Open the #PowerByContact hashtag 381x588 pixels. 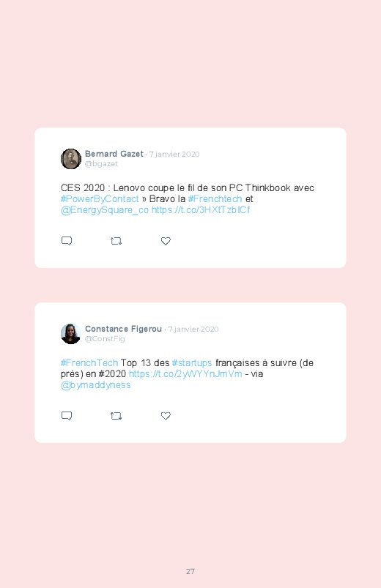(x=100, y=198)
